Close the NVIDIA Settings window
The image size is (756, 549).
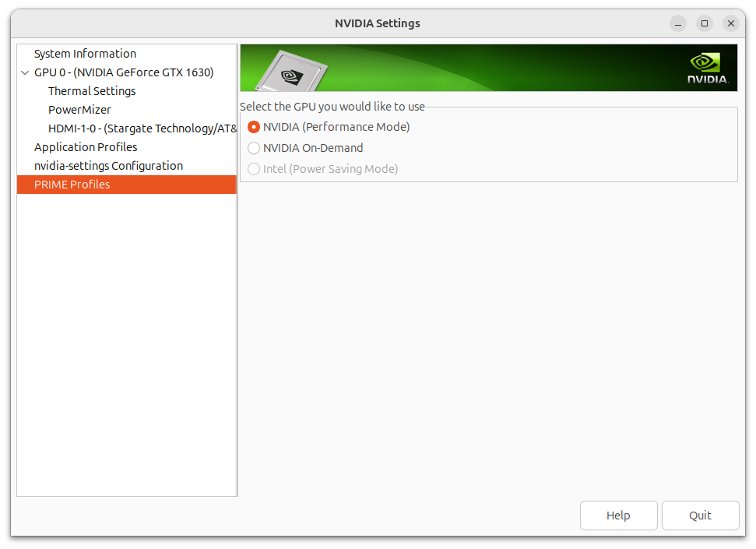731,23
